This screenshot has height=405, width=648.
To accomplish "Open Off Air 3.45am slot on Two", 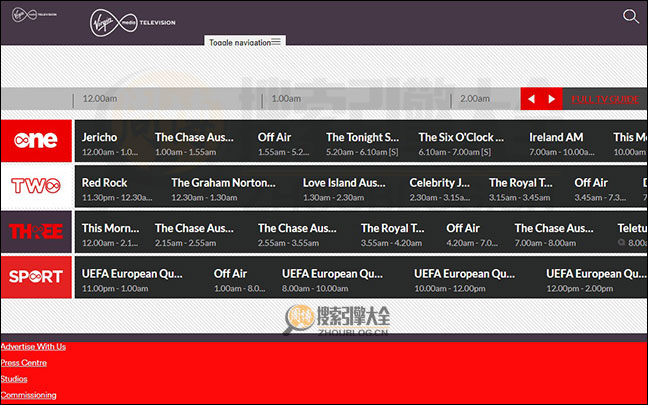I will point(600,189).
